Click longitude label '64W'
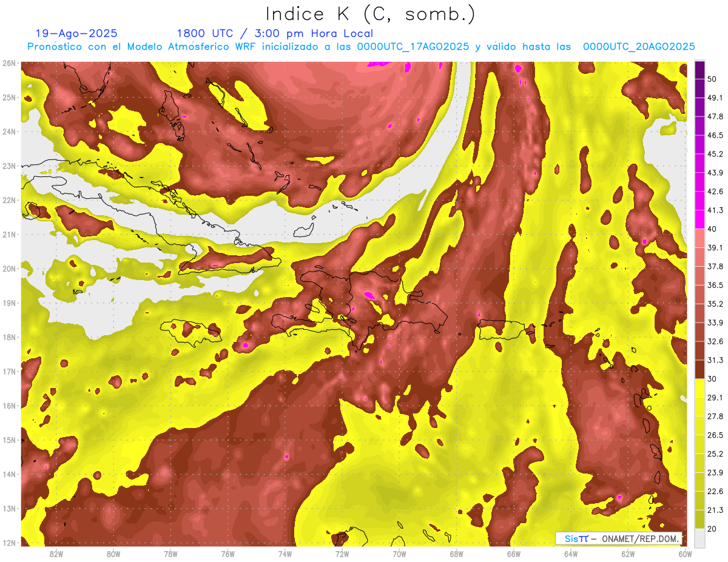This screenshot has width=728, height=562. 571,554
